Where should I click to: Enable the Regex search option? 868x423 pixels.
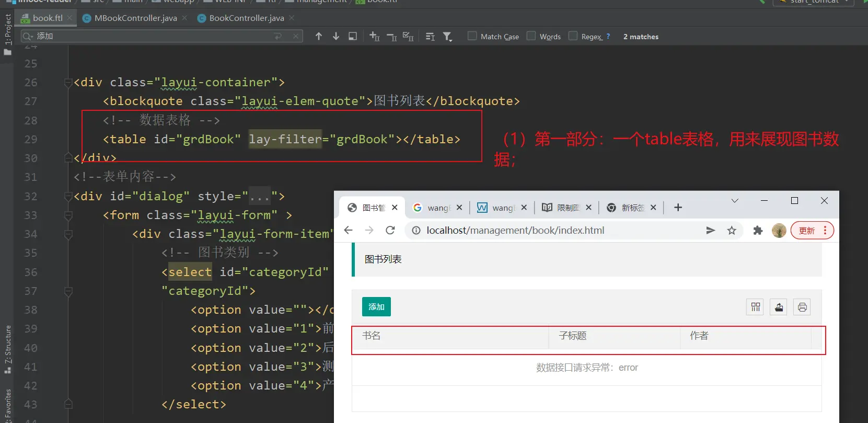573,36
